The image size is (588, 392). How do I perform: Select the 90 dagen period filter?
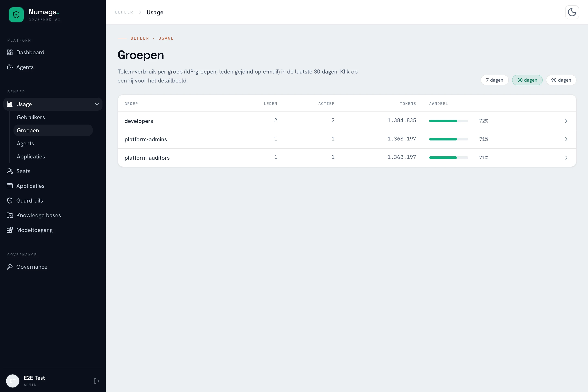pos(561,80)
